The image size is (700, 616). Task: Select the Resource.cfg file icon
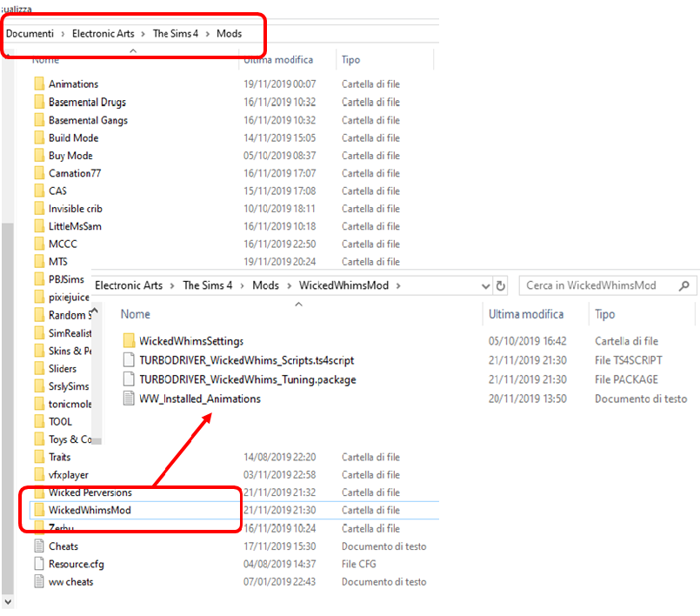pyautogui.click(x=39, y=564)
